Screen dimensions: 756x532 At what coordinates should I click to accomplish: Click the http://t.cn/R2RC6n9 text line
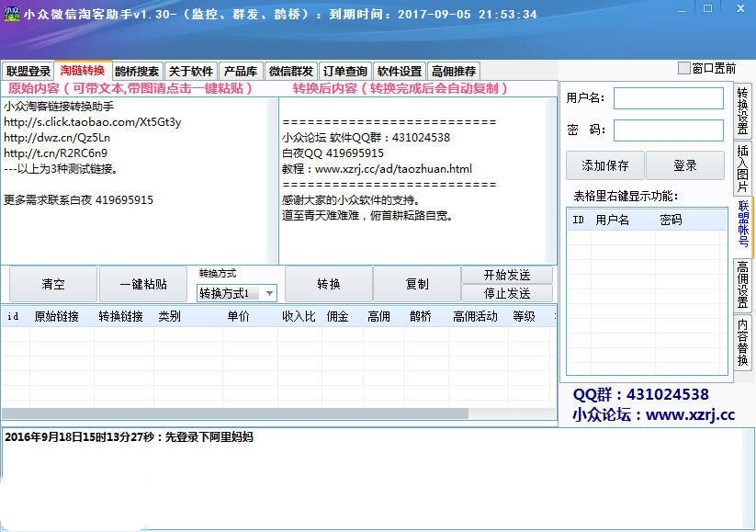(x=55, y=153)
